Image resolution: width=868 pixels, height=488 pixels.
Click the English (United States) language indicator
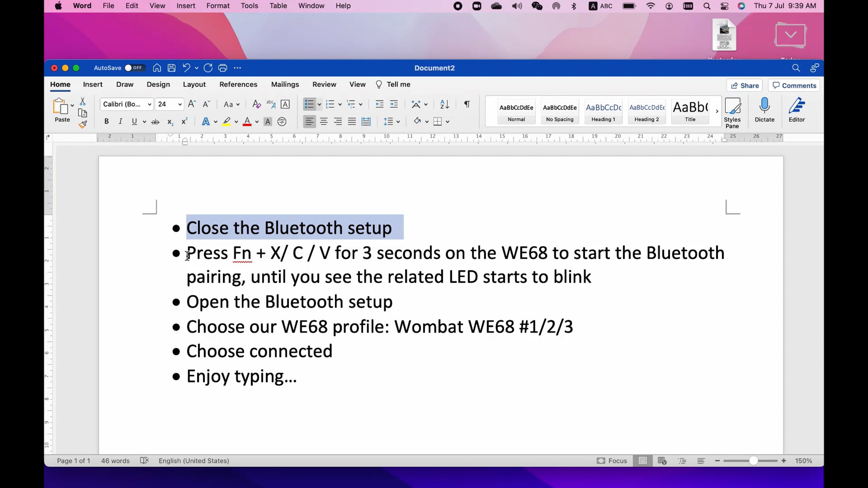[x=194, y=461]
